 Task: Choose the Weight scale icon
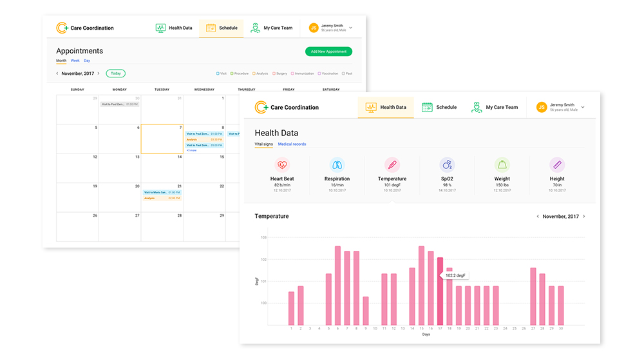pos(502,164)
